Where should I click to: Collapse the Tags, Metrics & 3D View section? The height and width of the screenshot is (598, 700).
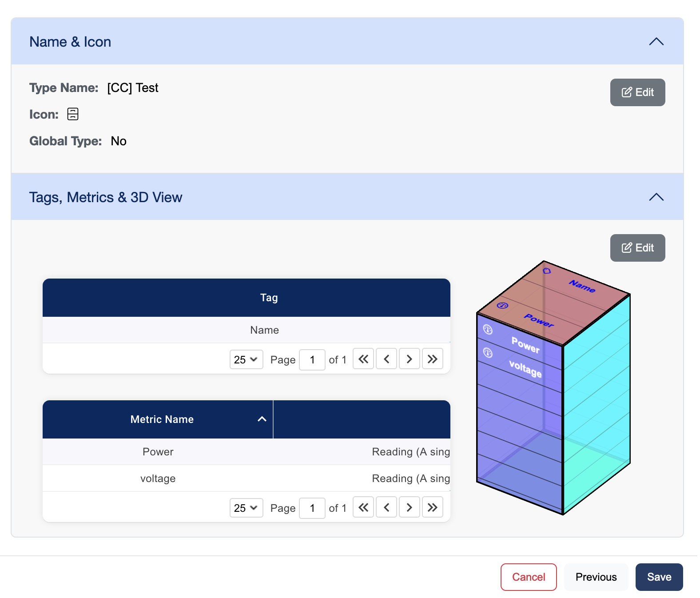[x=656, y=197]
